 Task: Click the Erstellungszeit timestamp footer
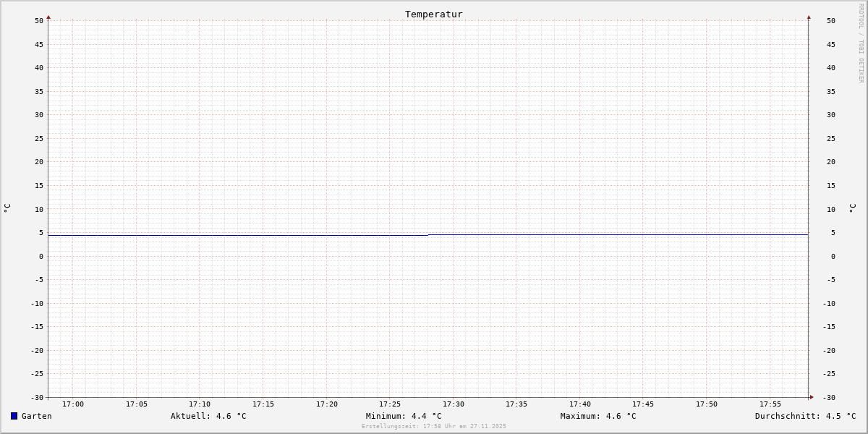click(434, 426)
